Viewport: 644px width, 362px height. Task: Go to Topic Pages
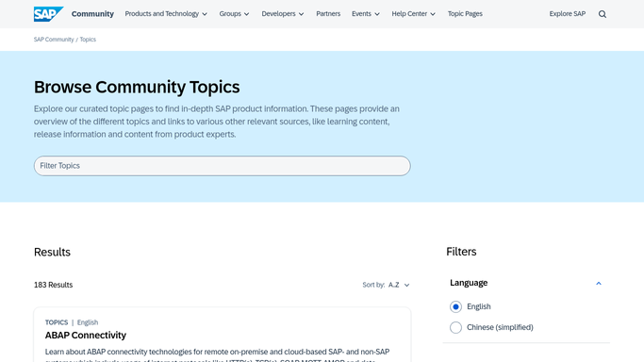click(x=465, y=14)
